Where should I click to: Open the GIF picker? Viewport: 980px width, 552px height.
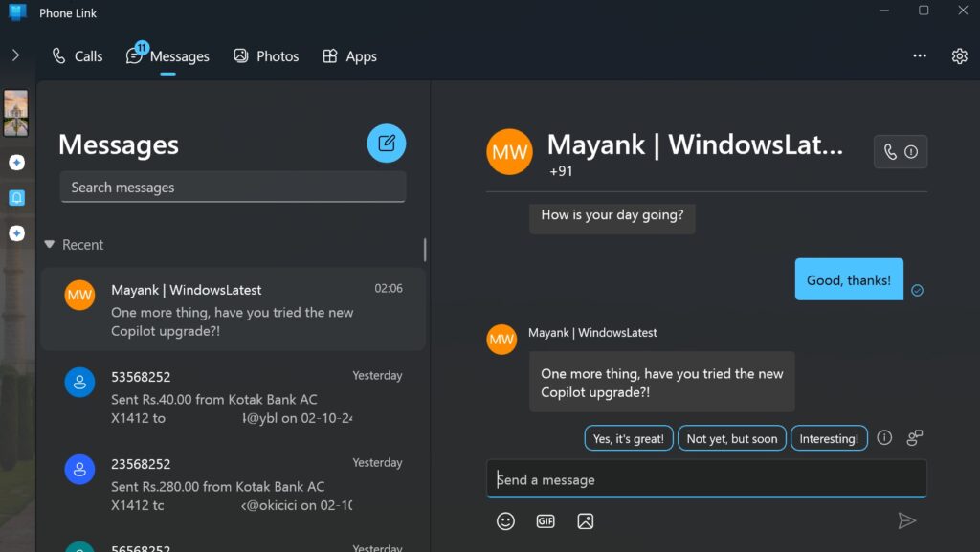point(546,521)
